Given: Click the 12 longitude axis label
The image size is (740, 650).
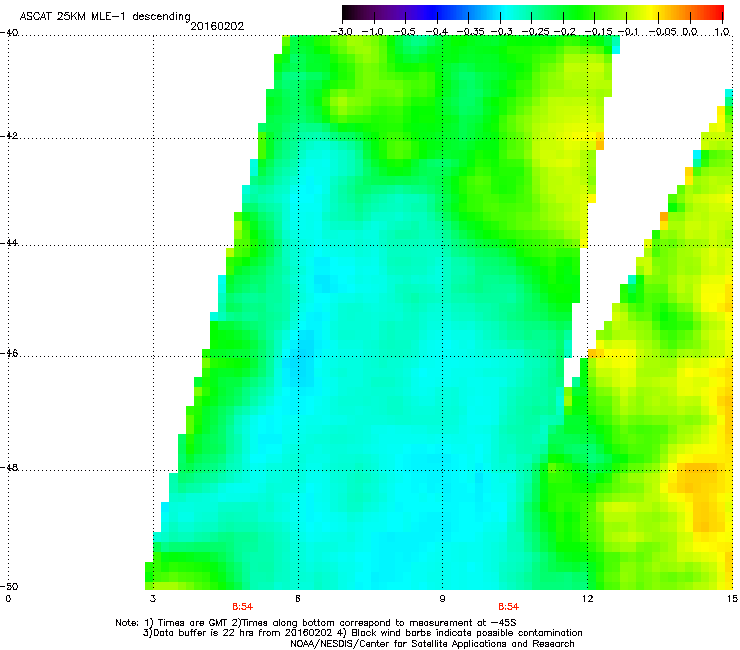Looking at the screenshot, I should (588, 599).
